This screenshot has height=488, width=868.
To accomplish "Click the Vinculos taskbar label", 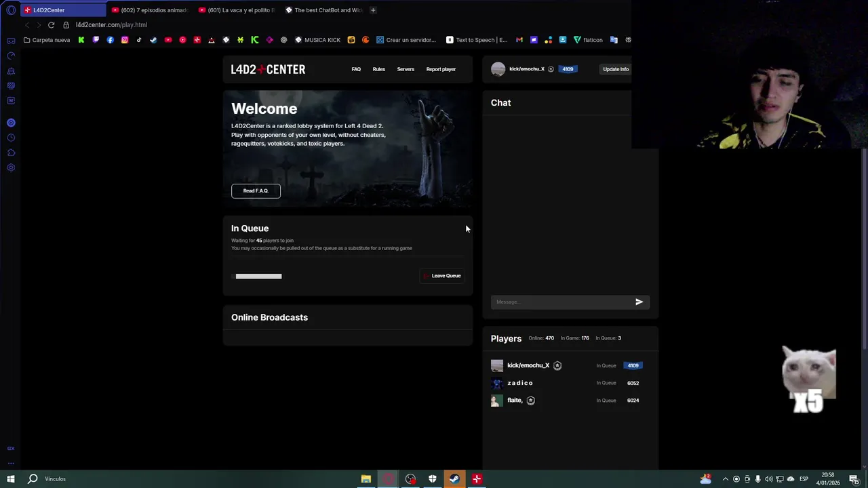I will point(56,479).
